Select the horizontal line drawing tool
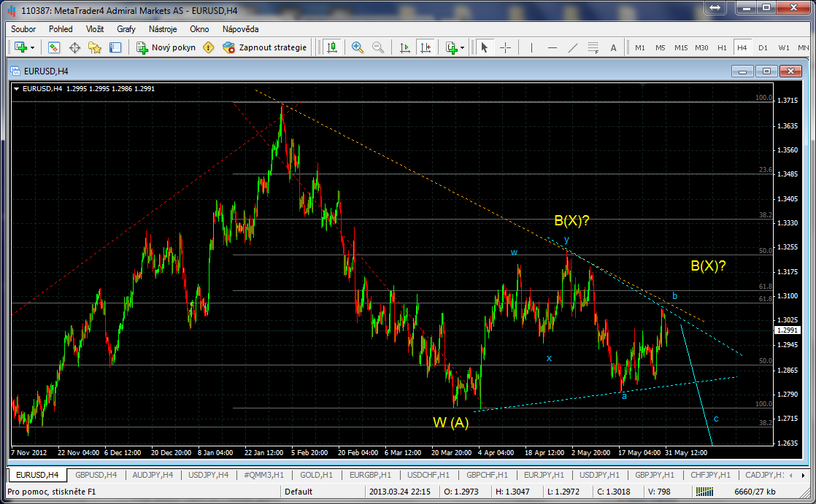816x504 pixels. coord(553,47)
